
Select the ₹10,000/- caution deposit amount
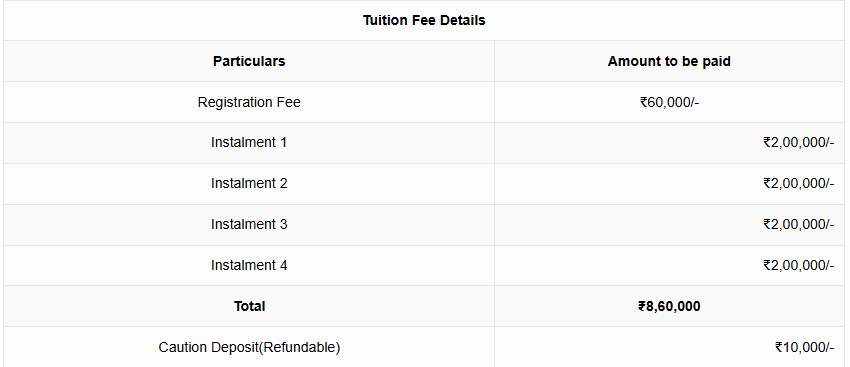[x=804, y=347]
